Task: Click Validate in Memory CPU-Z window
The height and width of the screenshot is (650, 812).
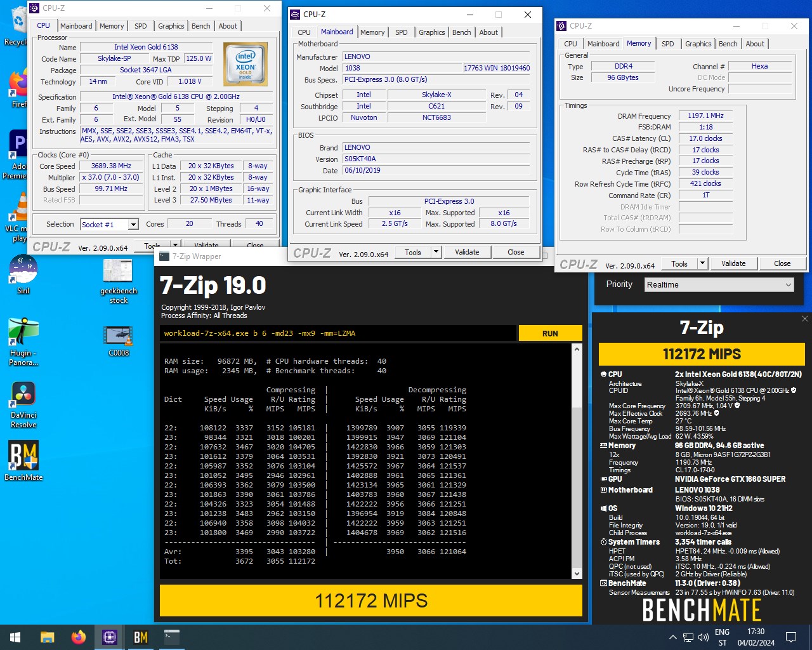Action: click(733, 263)
